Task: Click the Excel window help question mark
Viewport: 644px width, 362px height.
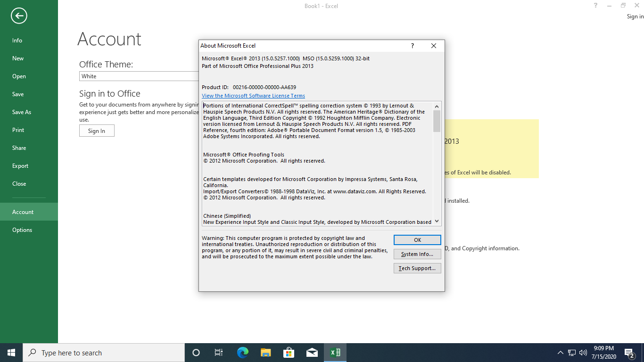Action: click(596, 6)
